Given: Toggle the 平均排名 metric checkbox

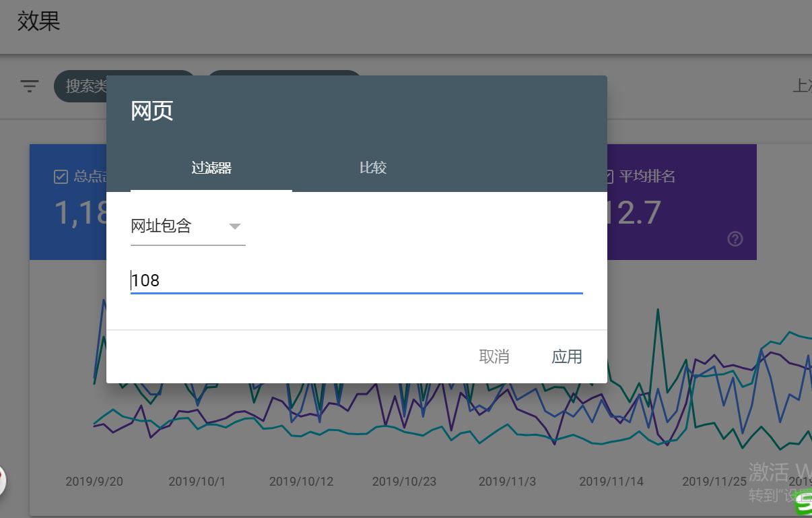Looking at the screenshot, I should click(608, 176).
